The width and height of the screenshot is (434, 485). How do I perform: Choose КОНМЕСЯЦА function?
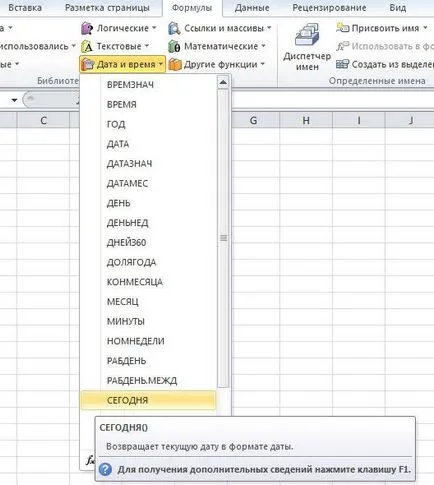point(149,282)
